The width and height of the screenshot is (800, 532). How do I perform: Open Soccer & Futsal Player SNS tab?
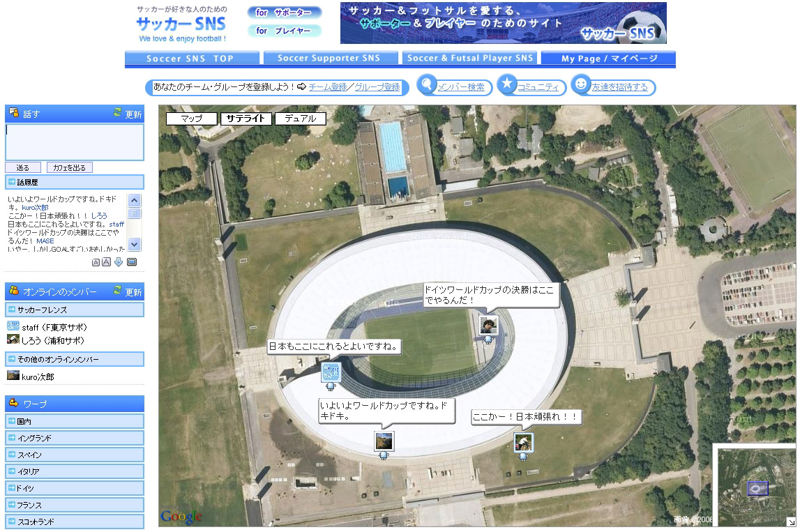click(469, 58)
